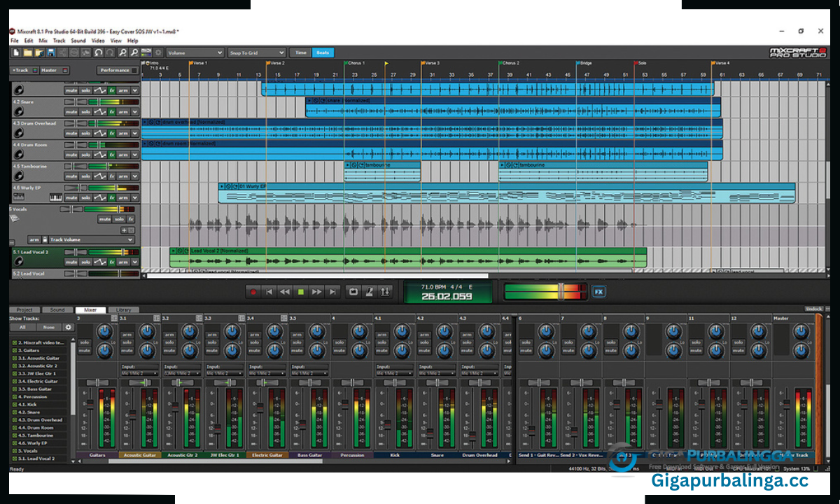Click the EQ icon on mixer channel 3.3

(x=241, y=318)
